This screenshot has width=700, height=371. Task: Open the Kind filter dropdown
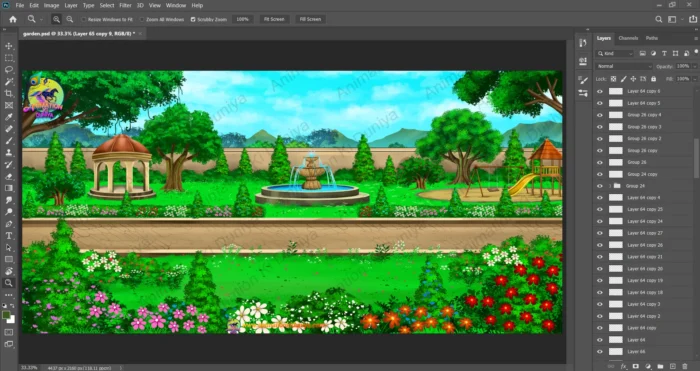tap(615, 54)
